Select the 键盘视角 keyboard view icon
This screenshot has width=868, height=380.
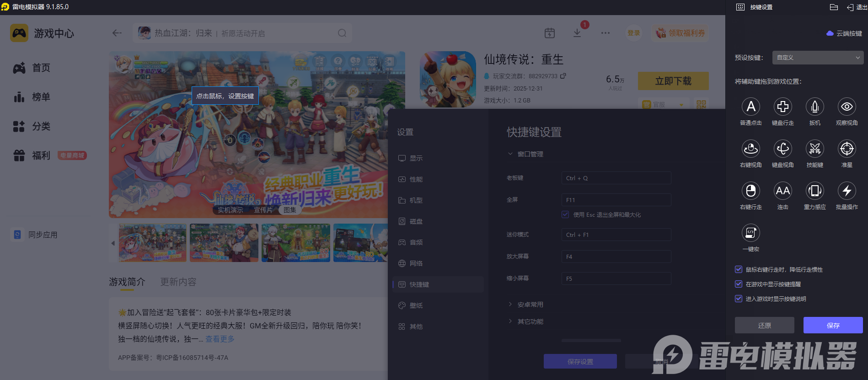click(783, 149)
